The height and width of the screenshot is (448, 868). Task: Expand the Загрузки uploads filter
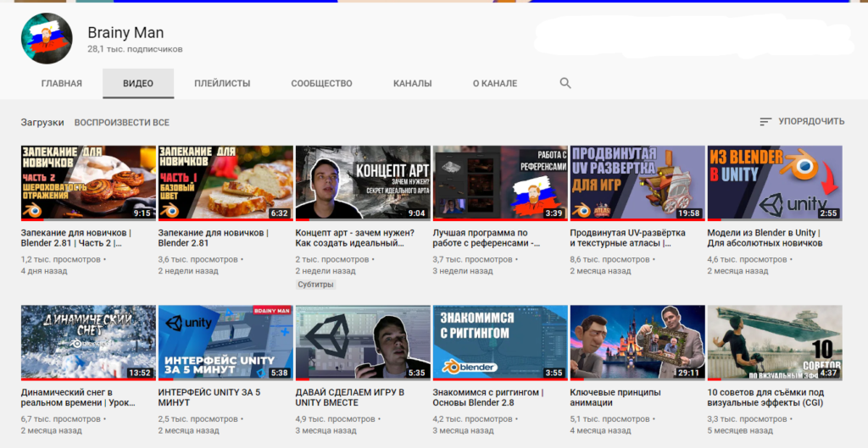[x=42, y=123]
